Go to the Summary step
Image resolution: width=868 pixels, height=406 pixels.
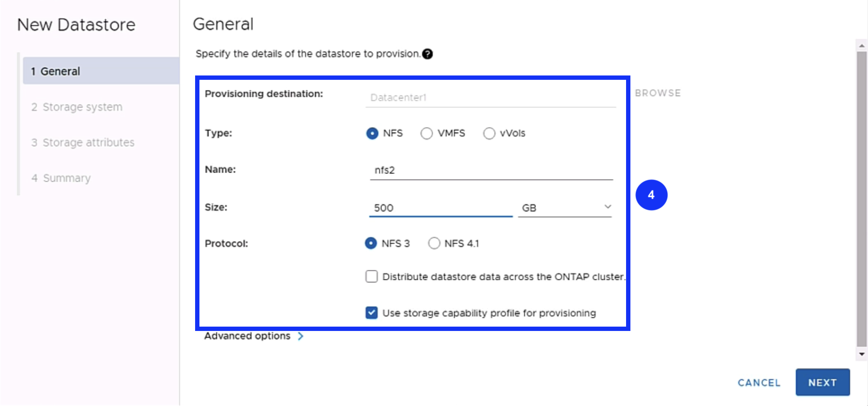point(66,178)
